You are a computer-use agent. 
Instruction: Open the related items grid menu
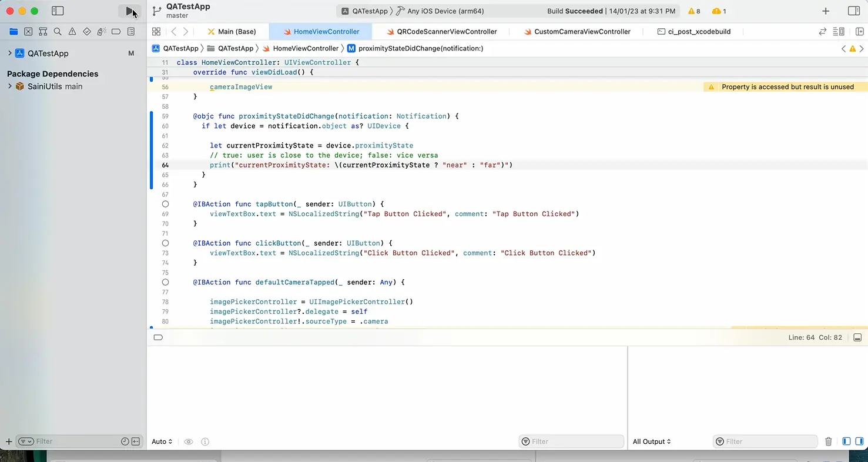coord(156,32)
